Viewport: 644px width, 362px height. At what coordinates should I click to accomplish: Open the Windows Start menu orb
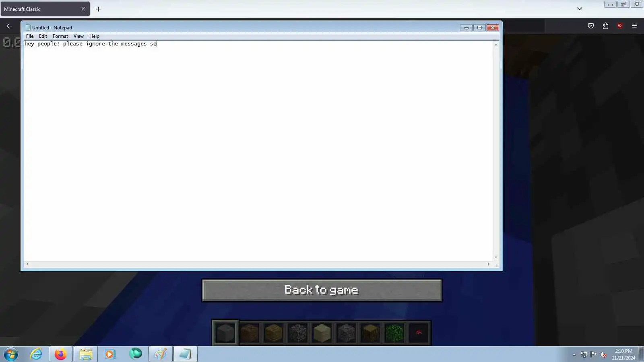pos(11,354)
